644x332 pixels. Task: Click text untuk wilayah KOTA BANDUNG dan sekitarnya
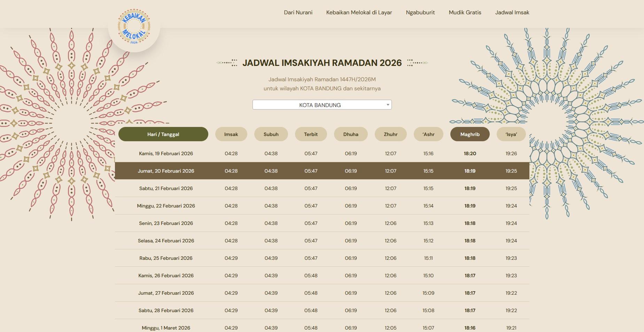322,89
